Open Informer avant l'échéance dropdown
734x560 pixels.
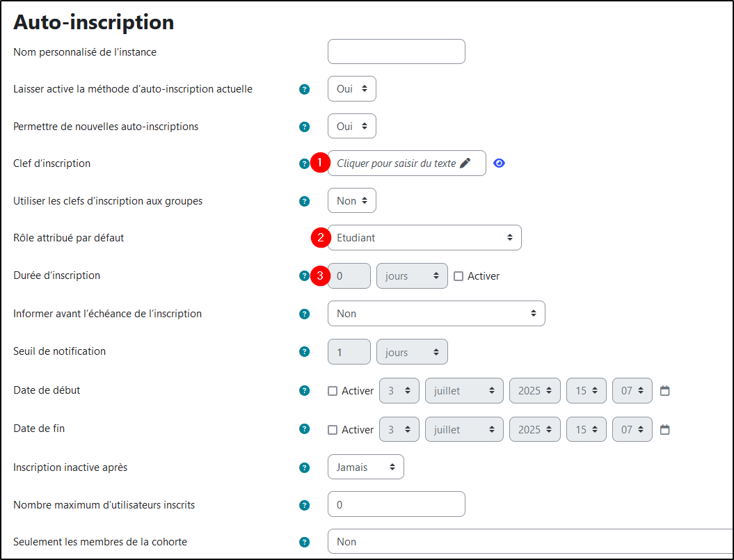[436, 313]
